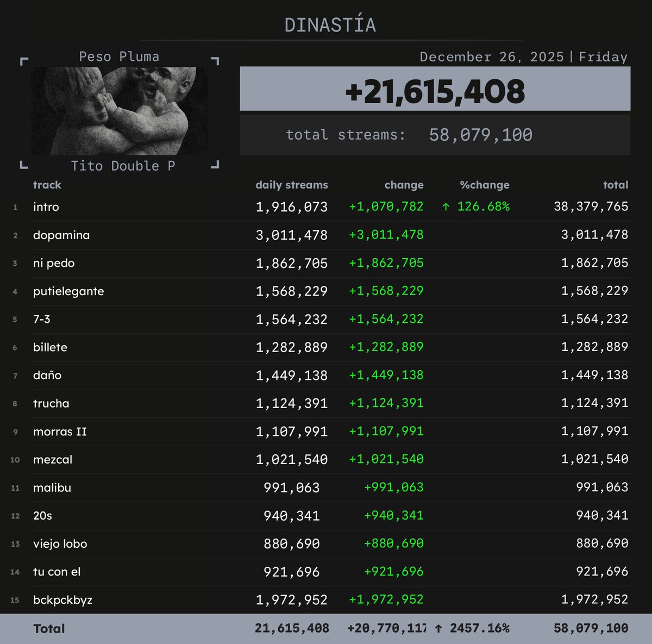Select the billete track name
This screenshot has width=652, height=644.
(50, 347)
